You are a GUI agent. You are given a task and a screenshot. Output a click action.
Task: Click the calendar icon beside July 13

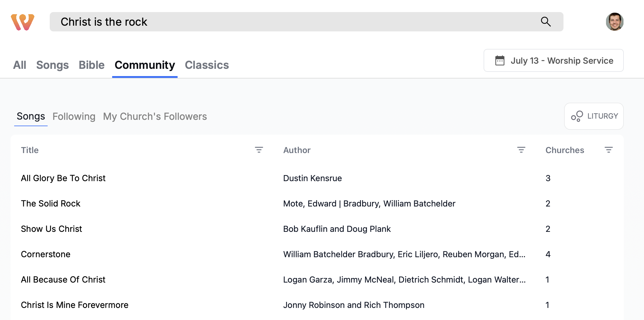500,60
